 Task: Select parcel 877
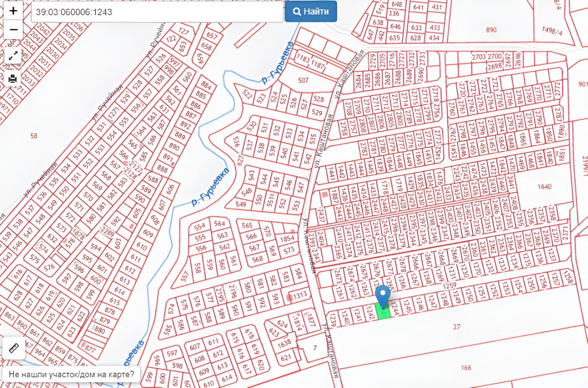point(90,349)
